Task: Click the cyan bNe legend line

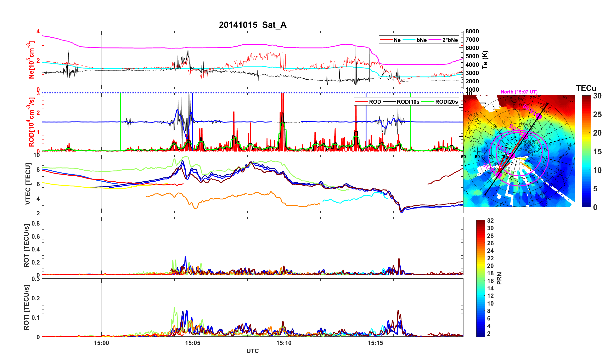Action: point(409,40)
